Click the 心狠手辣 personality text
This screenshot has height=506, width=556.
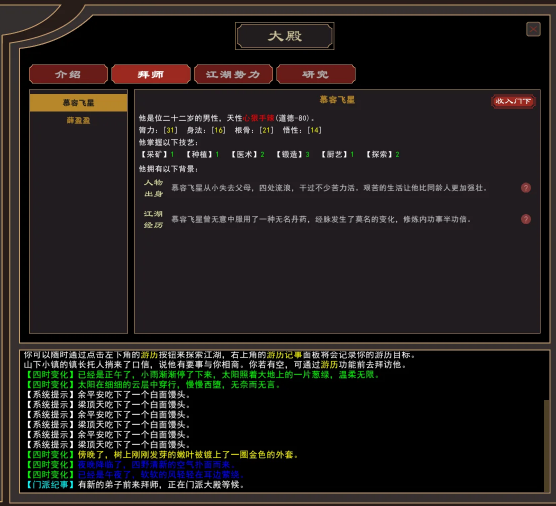258,118
